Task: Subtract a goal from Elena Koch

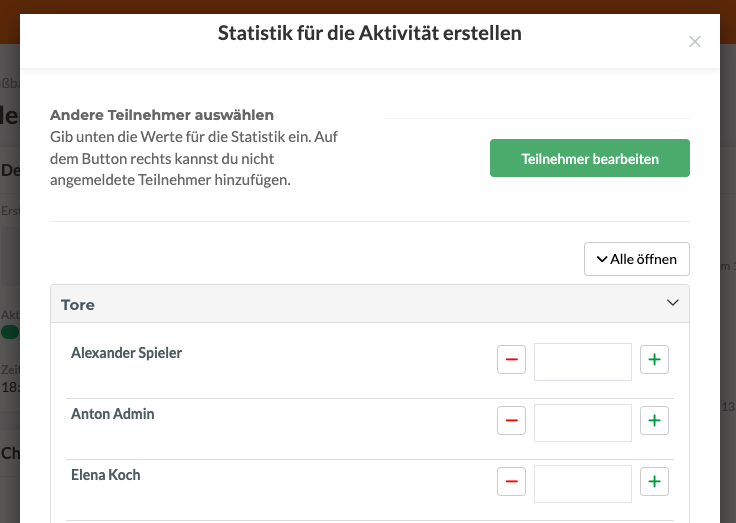Action: (x=511, y=483)
